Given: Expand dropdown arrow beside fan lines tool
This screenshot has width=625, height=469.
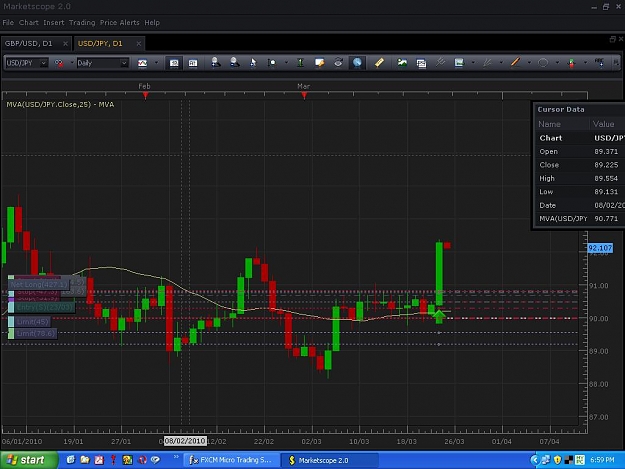Looking at the screenshot, I should [x=501, y=63].
